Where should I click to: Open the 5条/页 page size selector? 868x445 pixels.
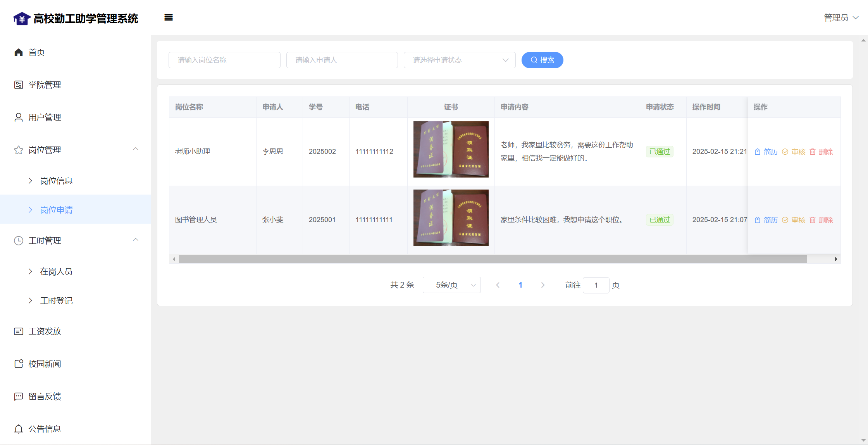(x=451, y=285)
